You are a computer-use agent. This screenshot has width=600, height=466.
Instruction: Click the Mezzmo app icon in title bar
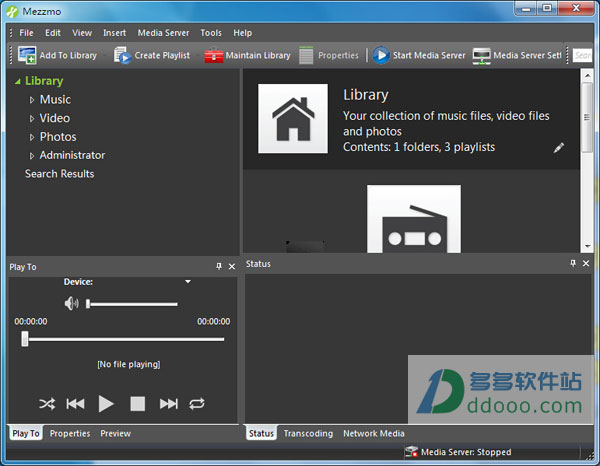coord(12,11)
